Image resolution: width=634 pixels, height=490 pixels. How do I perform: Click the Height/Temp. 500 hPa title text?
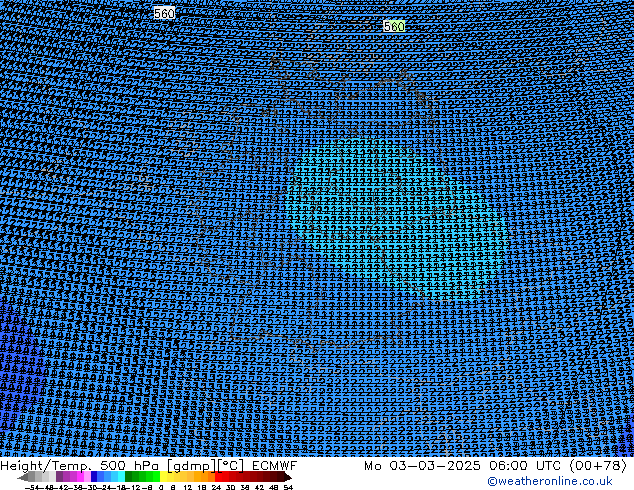click(80, 466)
